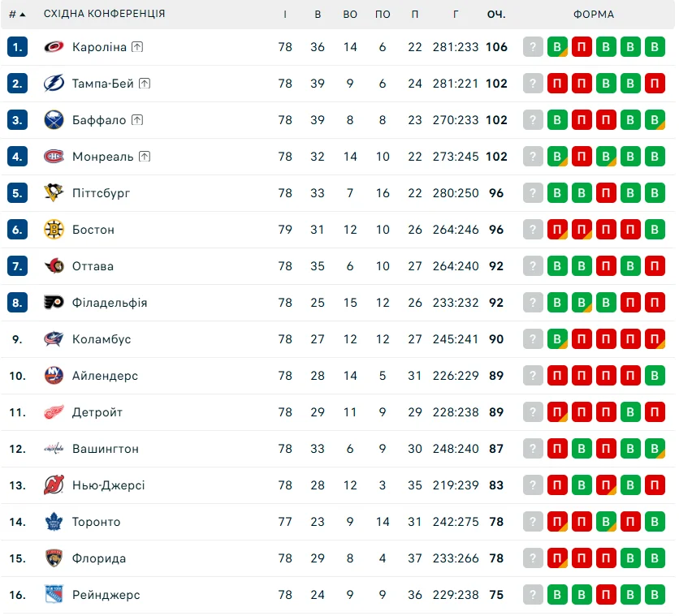679x616 pixels.
Task: Click the Montreal Canadiens logo
Action: (54, 157)
